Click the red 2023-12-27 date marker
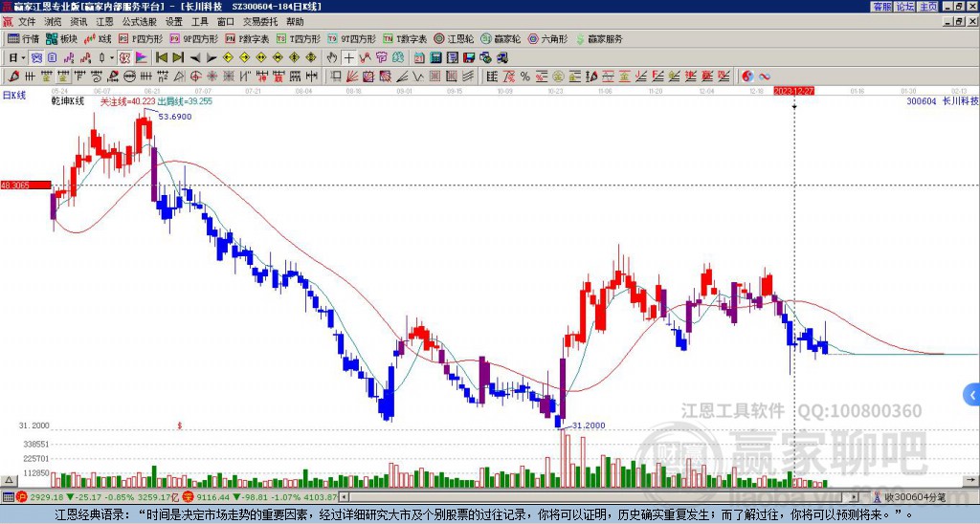This screenshot has width=980, height=524. click(x=793, y=91)
